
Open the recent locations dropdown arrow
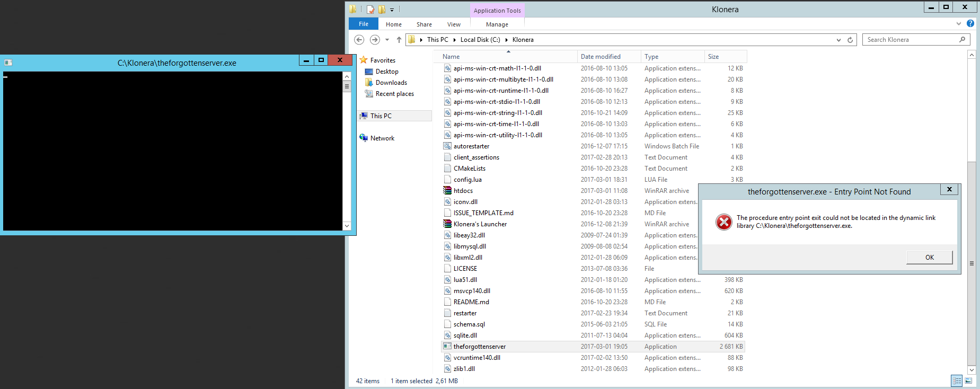pos(387,40)
